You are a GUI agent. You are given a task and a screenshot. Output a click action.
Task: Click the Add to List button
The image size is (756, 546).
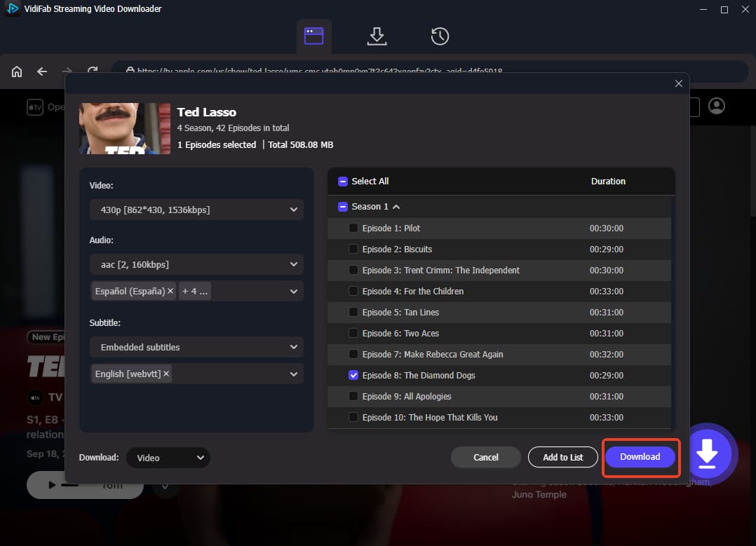[562, 457]
